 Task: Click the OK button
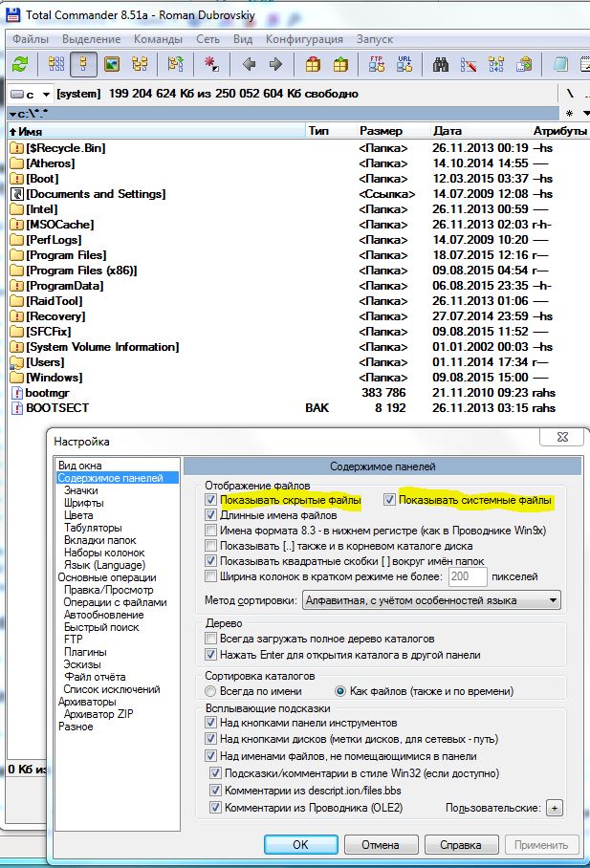[x=300, y=845]
